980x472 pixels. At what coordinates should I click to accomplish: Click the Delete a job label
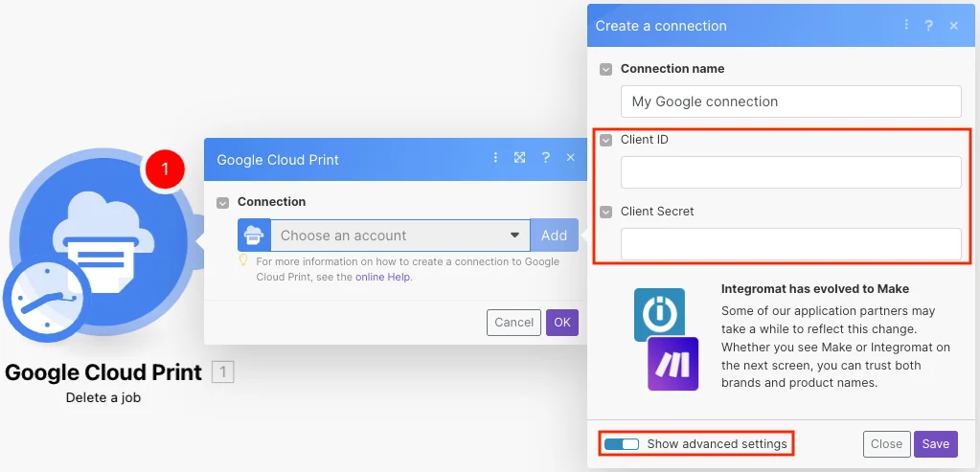[x=103, y=397]
